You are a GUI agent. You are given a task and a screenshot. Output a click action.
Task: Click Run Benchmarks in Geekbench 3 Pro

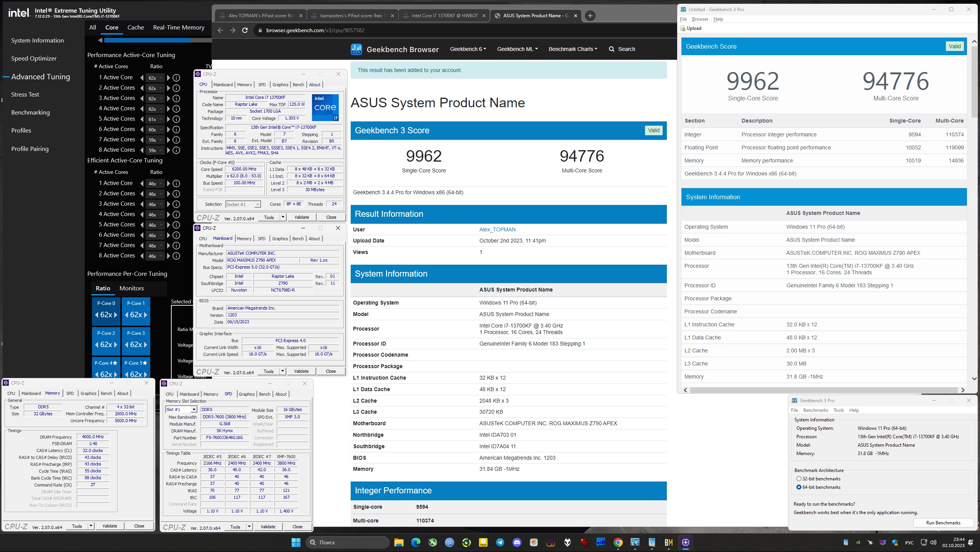pyautogui.click(x=943, y=523)
